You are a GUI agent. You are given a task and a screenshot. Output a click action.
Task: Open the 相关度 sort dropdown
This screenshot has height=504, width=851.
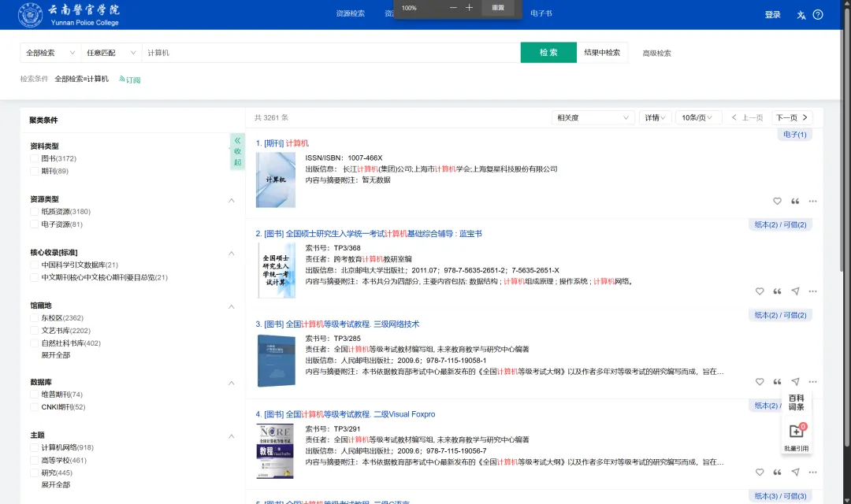593,117
